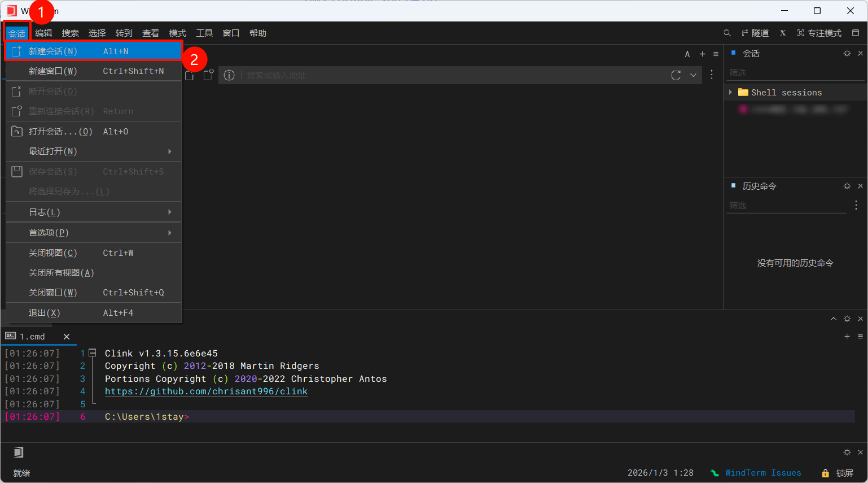Click the reload icon in the address bar
This screenshot has height=483, width=868.
pos(676,75)
